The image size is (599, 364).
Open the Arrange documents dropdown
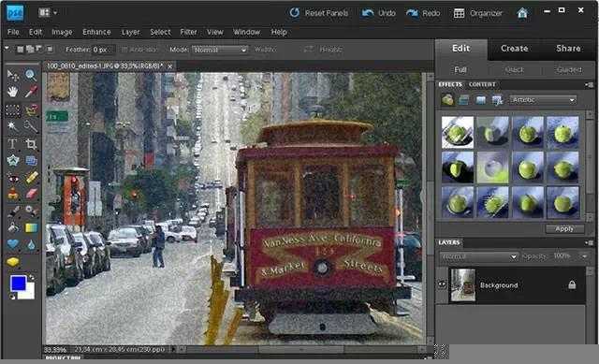[48, 13]
